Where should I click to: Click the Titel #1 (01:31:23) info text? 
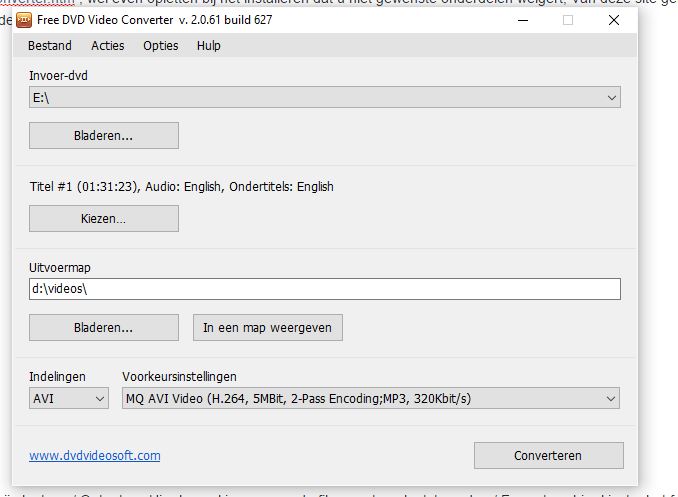pos(182,186)
